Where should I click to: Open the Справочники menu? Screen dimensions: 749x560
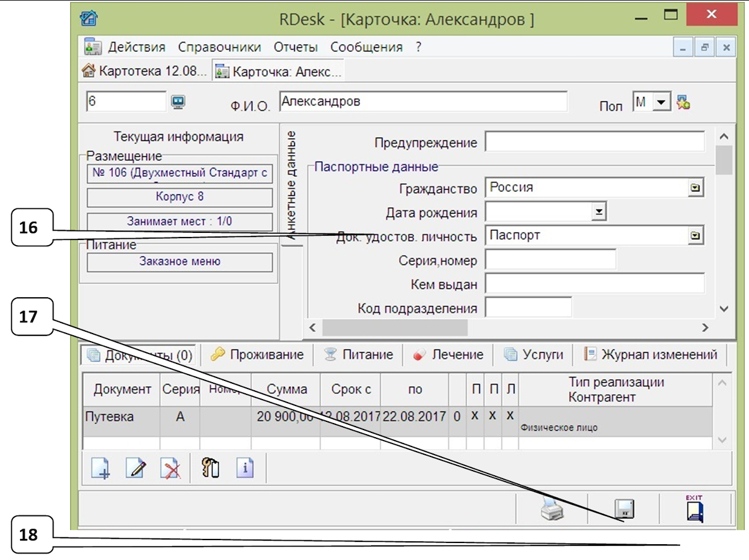[220, 47]
